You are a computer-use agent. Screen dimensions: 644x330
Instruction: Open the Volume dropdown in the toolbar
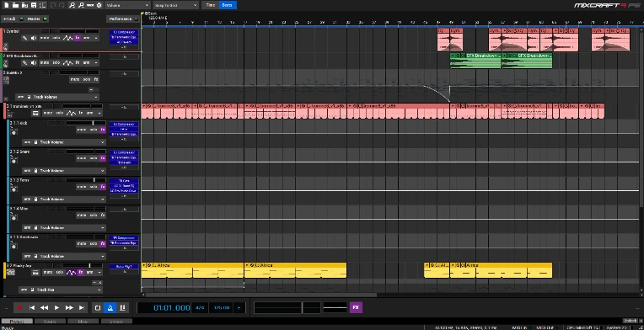(128, 5)
